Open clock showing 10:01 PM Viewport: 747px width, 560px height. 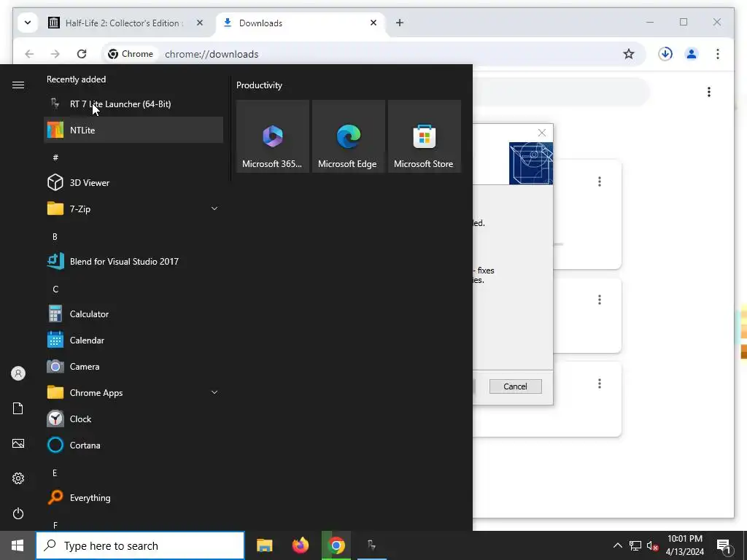[684, 545]
